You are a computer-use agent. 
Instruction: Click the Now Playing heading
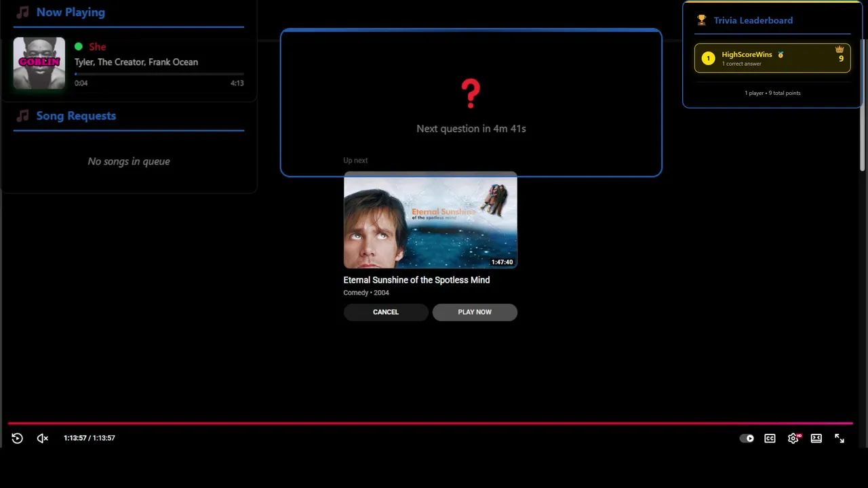(71, 12)
